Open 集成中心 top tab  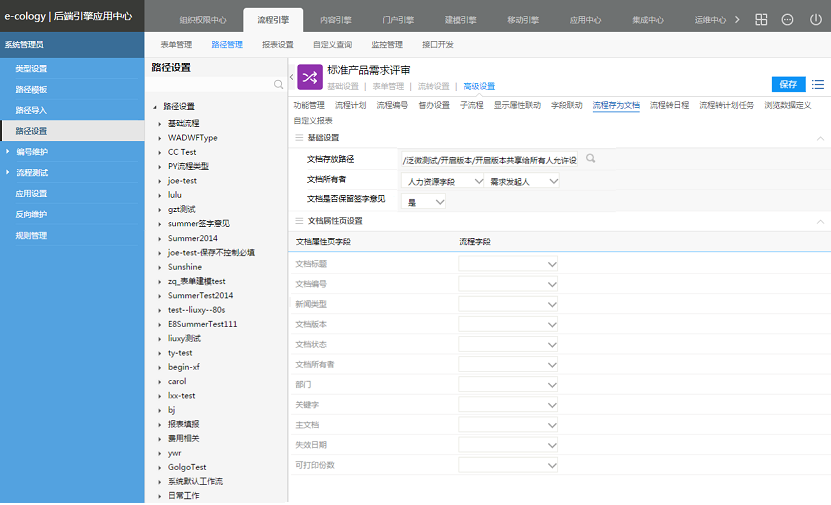[x=648, y=20]
